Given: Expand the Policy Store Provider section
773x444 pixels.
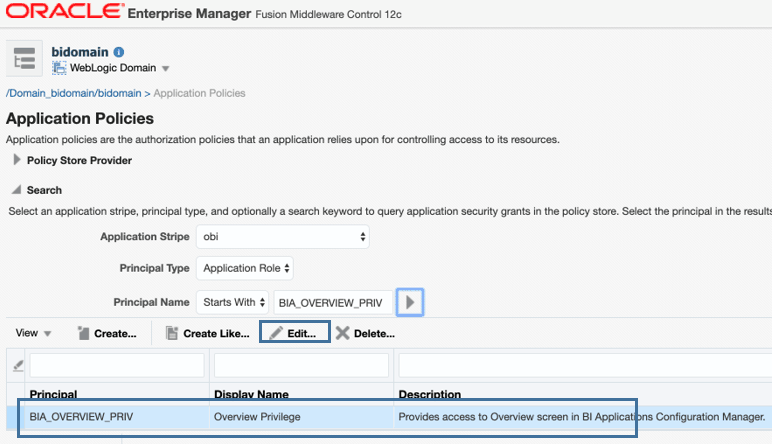Looking at the screenshot, I should 17,160.
